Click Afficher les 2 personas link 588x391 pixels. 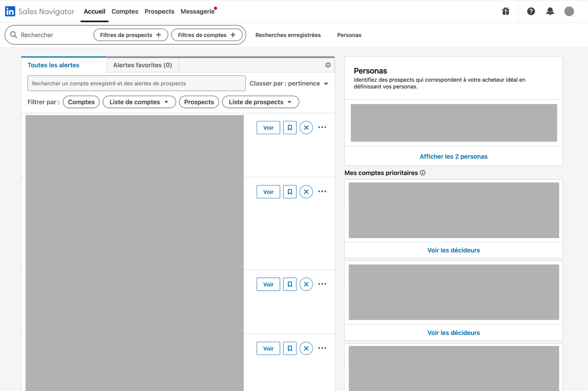[453, 156]
